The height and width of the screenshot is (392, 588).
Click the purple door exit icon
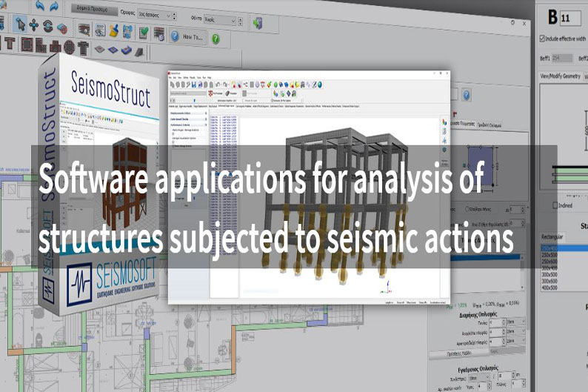[x=257, y=23]
